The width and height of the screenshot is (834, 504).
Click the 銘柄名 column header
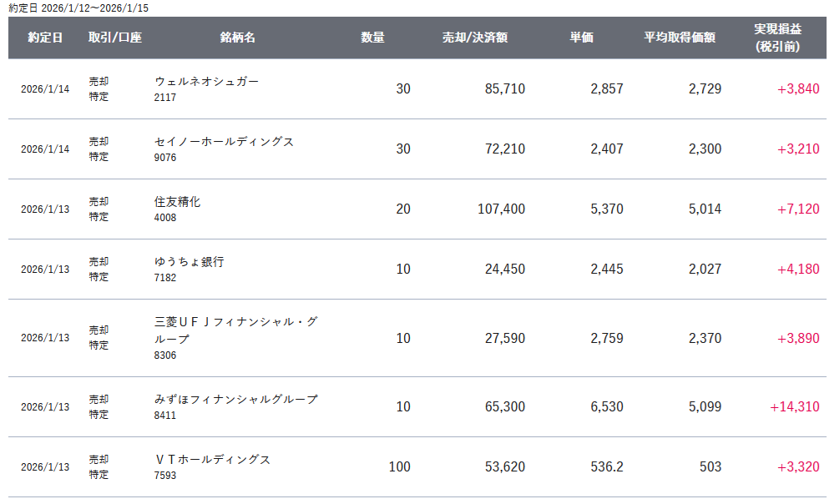238,38
